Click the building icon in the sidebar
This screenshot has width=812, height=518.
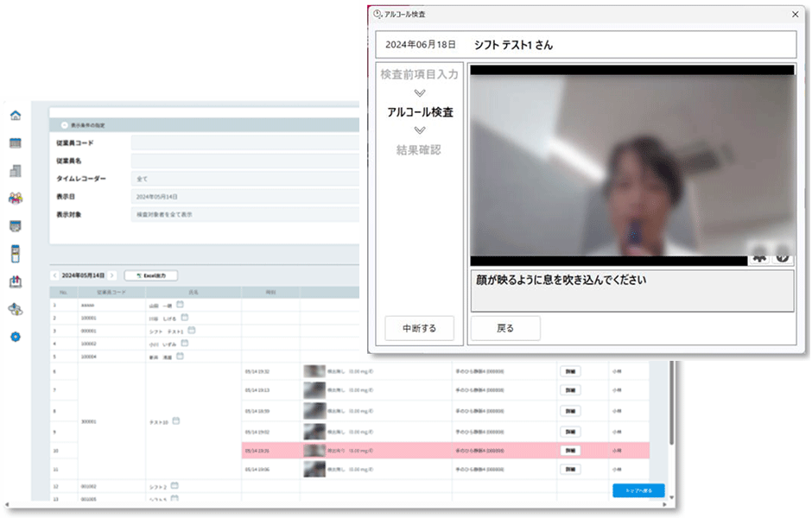click(x=15, y=171)
